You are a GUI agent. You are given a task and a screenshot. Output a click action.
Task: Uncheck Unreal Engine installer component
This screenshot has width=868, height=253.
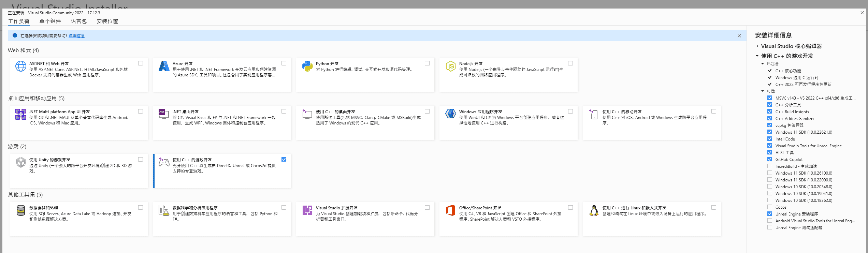[x=770, y=214]
